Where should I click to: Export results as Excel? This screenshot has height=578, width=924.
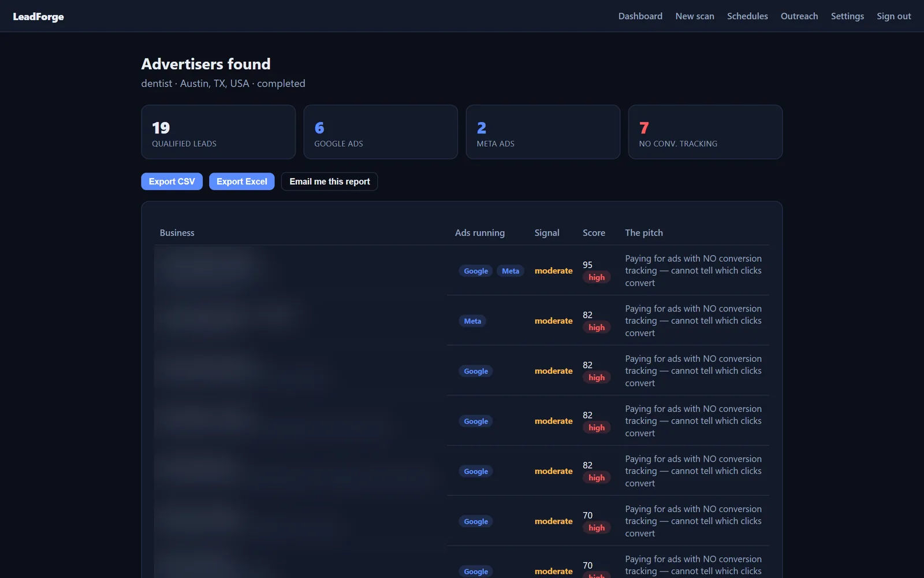241,181
